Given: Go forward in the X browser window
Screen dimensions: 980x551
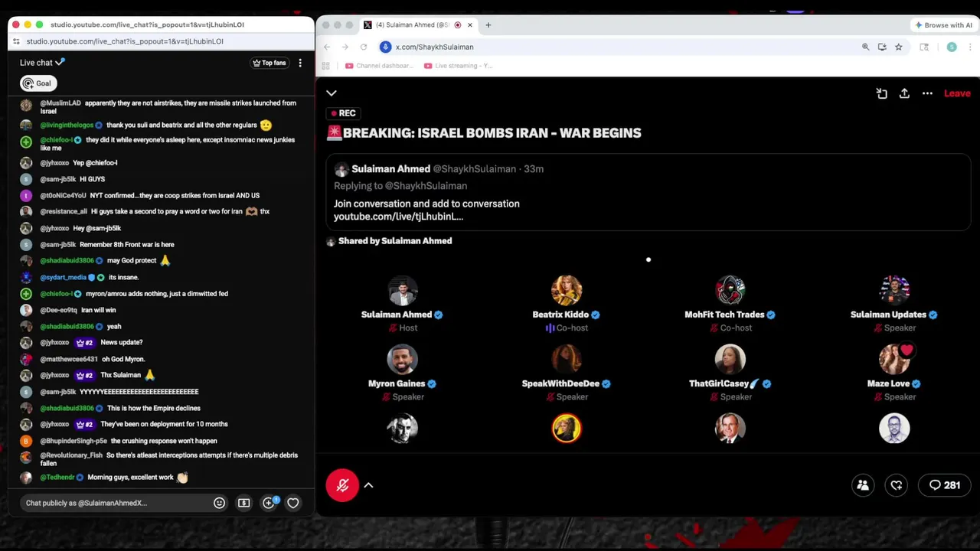Looking at the screenshot, I should pyautogui.click(x=345, y=47).
